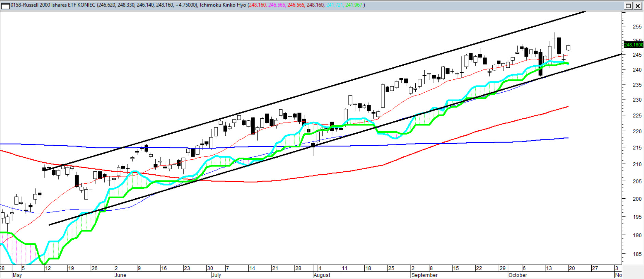Click the chart title text 'Russell 2000 Ishares ETF'
Image resolution: width=644 pixels, height=279 pixels.
(x=49, y=5)
